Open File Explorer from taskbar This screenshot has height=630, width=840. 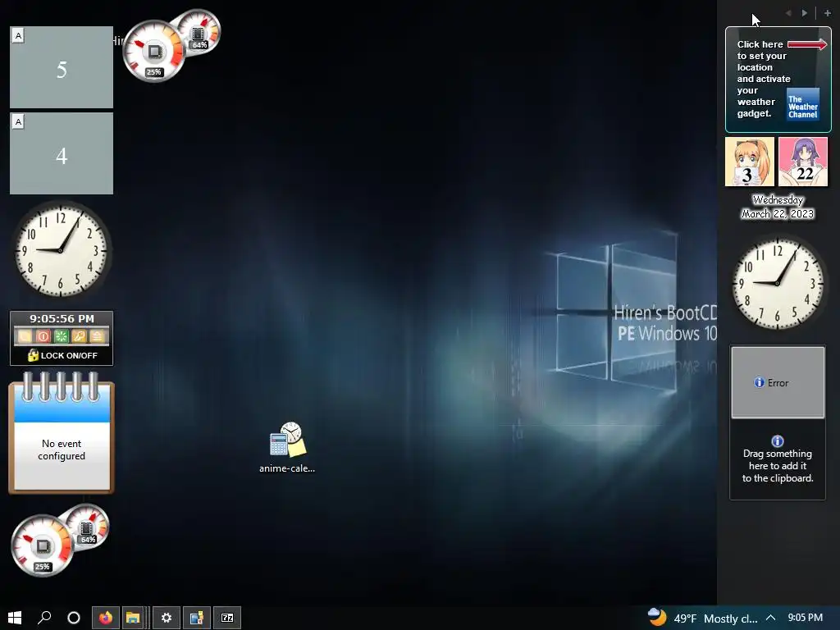pos(133,618)
